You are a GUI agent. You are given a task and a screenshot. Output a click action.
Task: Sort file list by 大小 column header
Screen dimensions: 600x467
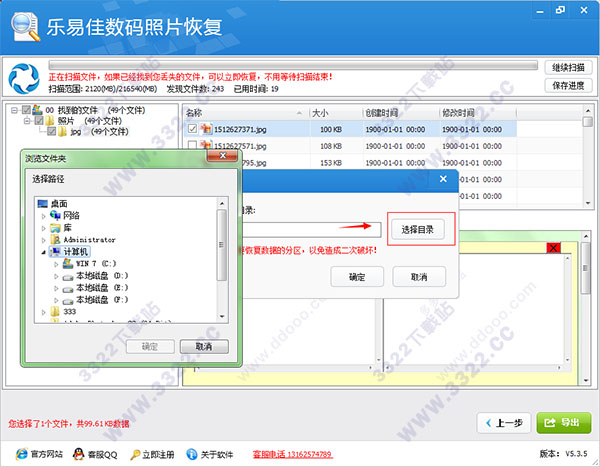coord(336,113)
